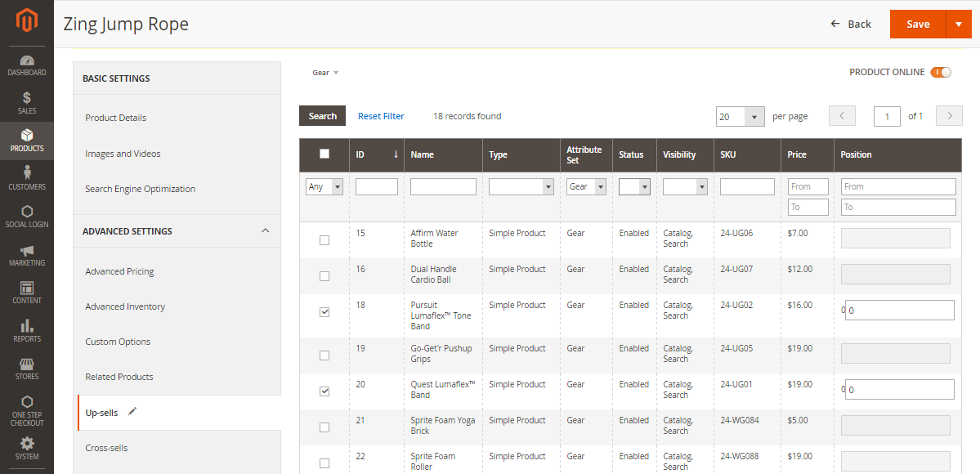Open the Save button dropdown arrow
The height and width of the screenshot is (474, 980).
[x=959, y=24]
